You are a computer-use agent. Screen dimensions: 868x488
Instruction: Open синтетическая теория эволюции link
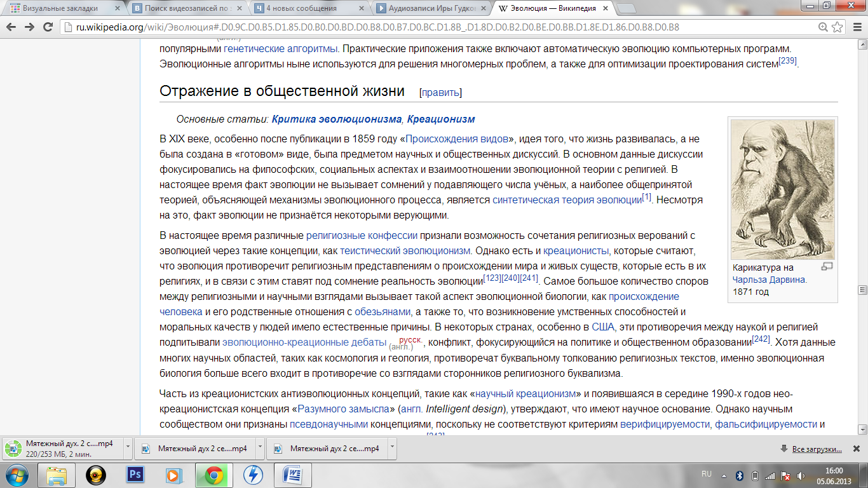tap(567, 200)
